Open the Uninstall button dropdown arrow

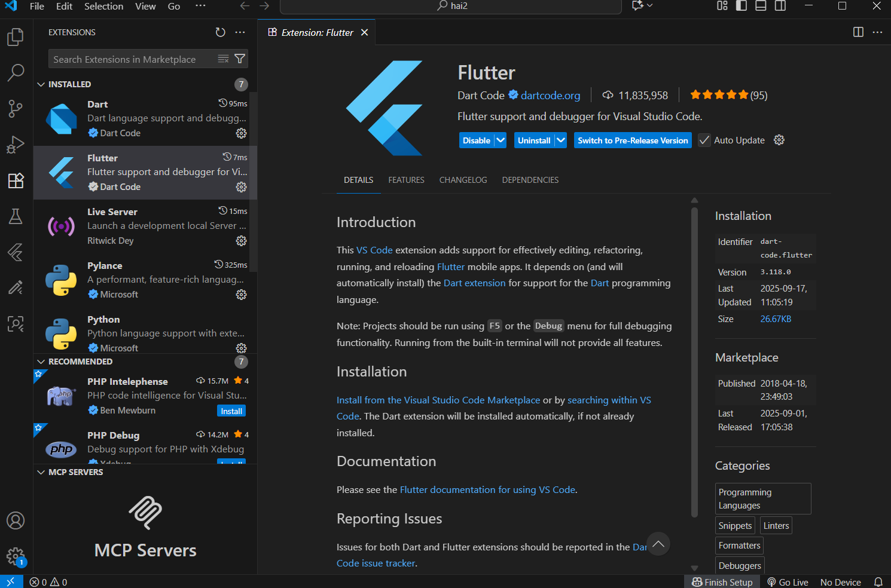[x=560, y=140]
